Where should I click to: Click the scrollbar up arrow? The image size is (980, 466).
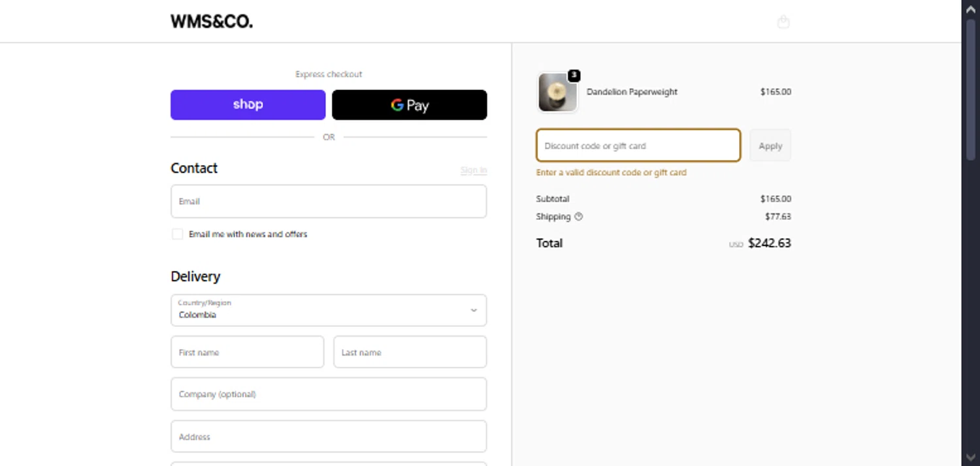tap(971, 9)
